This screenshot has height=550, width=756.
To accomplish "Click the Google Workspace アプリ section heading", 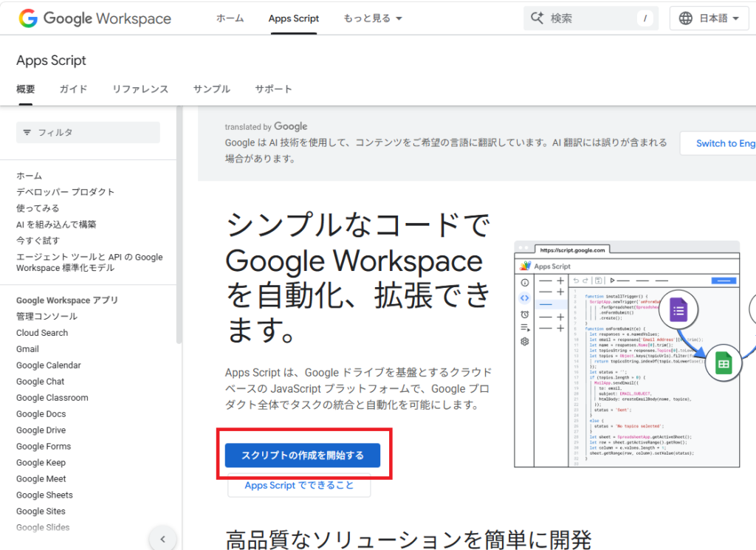I will [x=67, y=300].
